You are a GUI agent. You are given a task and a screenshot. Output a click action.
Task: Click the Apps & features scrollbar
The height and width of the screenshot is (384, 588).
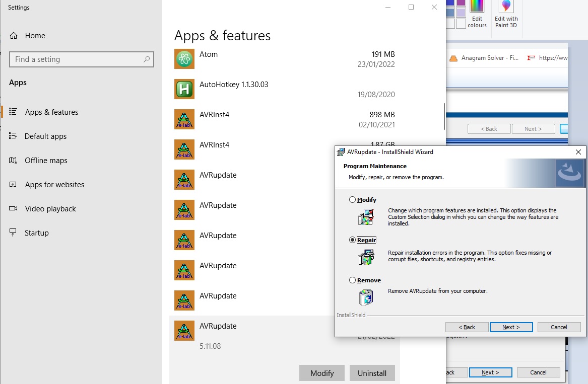coord(444,117)
